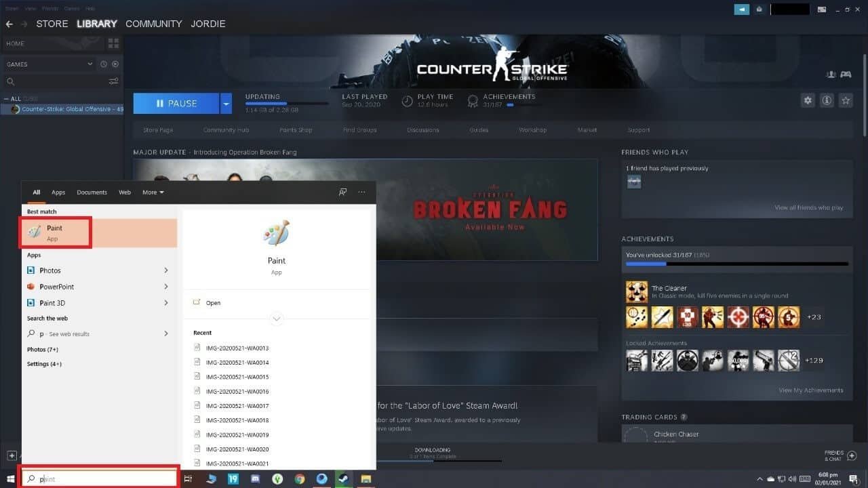The width and height of the screenshot is (868, 488).
Task: Open Steam game settings gear icon
Action: pos(808,100)
